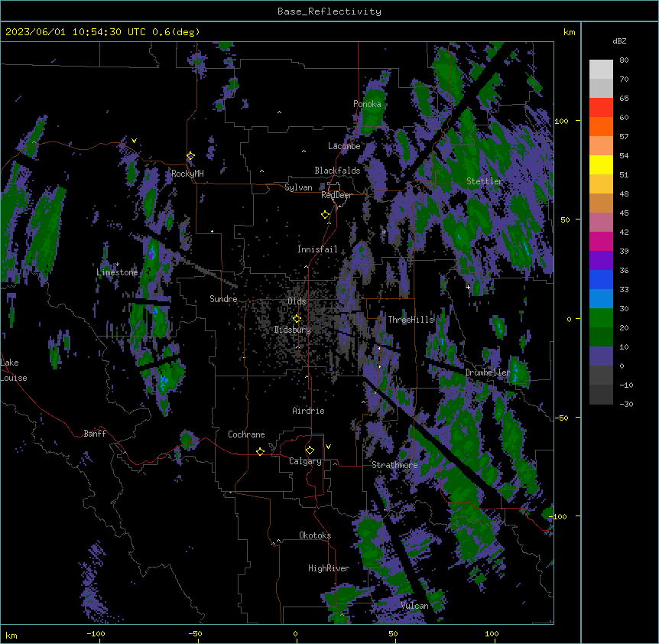Select the Stettler label
The width and height of the screenshot is (659, 644).
(485, 181)
